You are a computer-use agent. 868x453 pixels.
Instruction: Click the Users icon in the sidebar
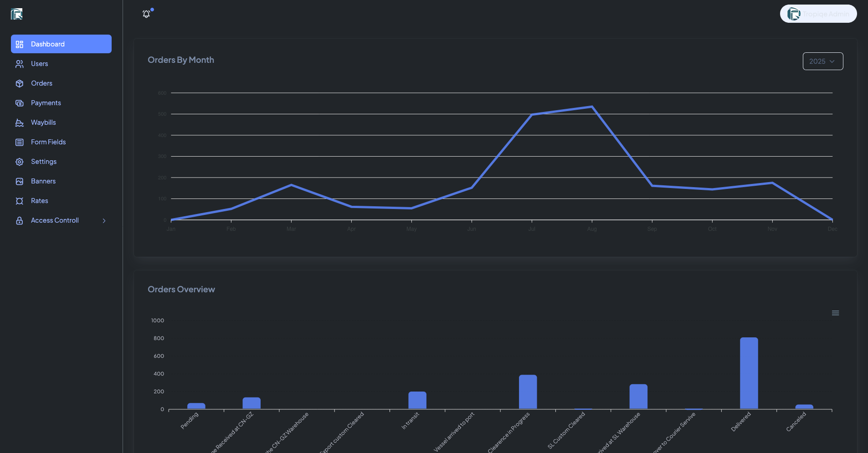20,64
